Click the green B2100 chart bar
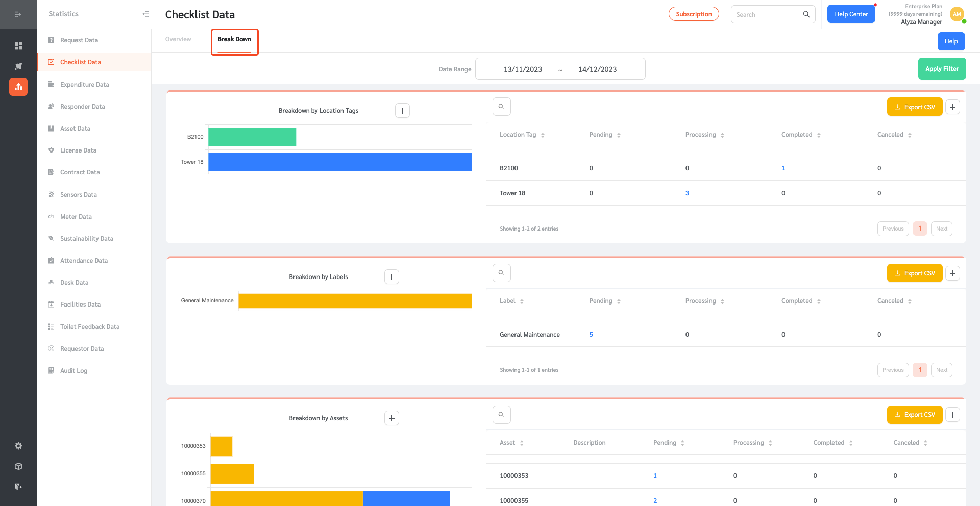The width and height of the screenshot is (980, 506). (x=252, y=137)
